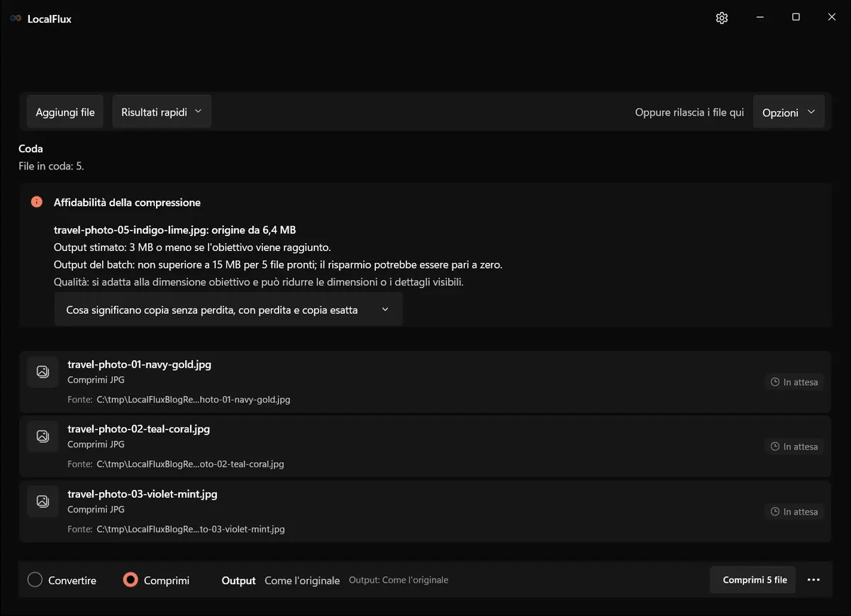Click the clock icon for travel-photo-01-navy-gold.jpg status
The height and width of the screenshot is (616, 851).
[x=776, y=382]
